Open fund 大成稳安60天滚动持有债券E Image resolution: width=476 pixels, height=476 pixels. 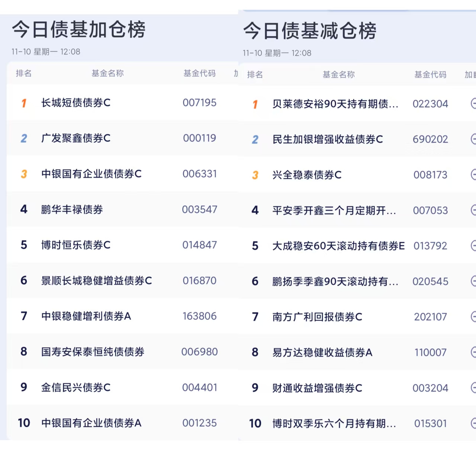point(338,246)
